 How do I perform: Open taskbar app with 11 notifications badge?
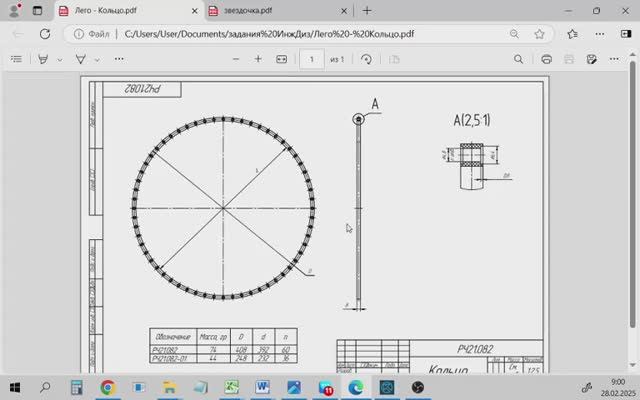[325, 387]
